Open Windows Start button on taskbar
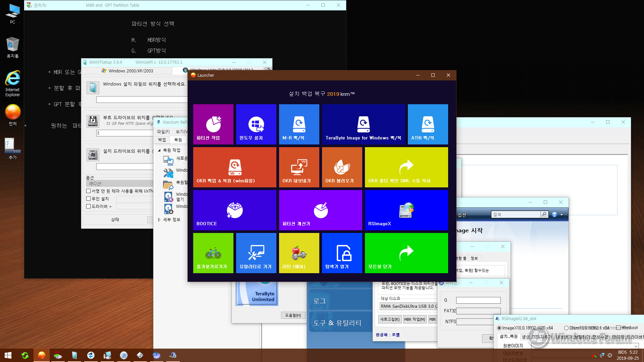Screen dimensions: 644x362 click(x=8, y=355)
